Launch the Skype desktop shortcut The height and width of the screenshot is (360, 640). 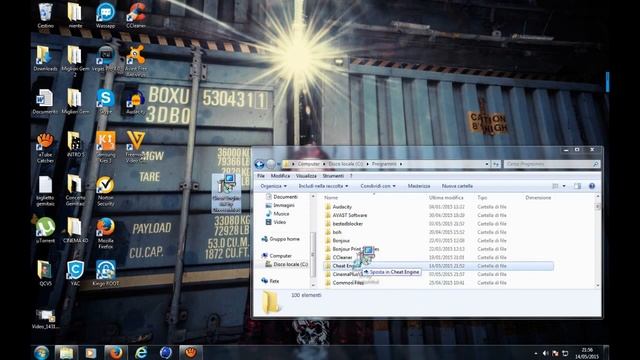point(105,101)
